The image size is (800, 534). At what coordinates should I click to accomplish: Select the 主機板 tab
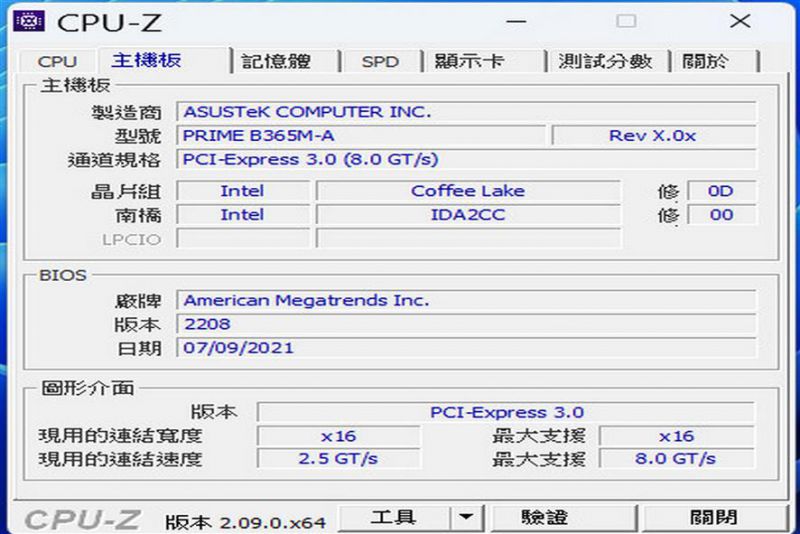coord(147,61)
